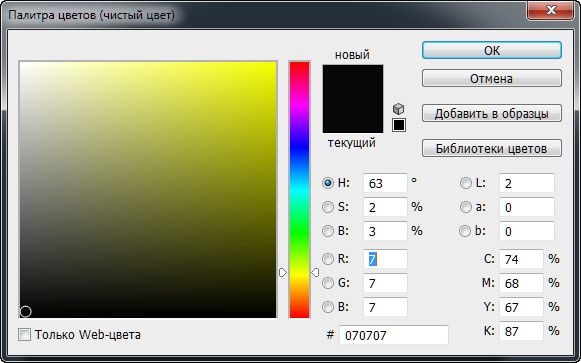Screen dimensions: 581x363
Task: Click Добавить в образцы button
Action: click(492, 113)
